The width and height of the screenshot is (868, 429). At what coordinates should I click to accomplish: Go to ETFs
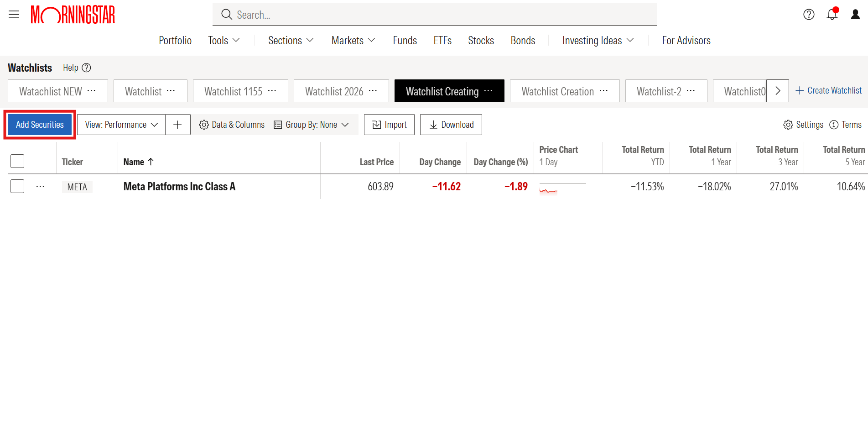(442, 40)
